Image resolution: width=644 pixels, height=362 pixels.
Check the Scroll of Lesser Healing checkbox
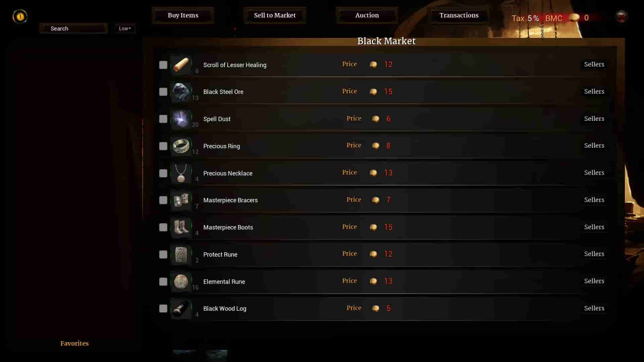(x=163, y=65)
